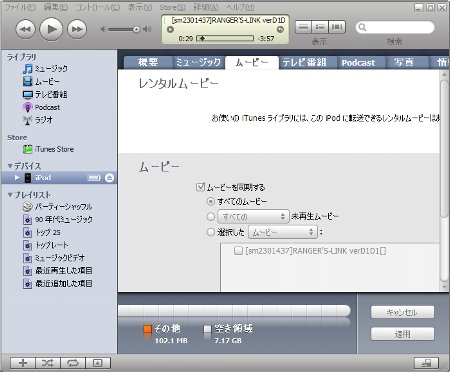Expand the iPod device triangle

pos(17,178)
